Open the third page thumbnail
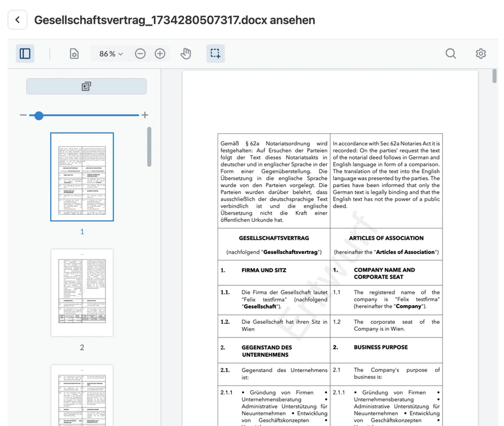The width and height of the screenshot is (504, 426). pyautogui.click(x=82, y=396)
